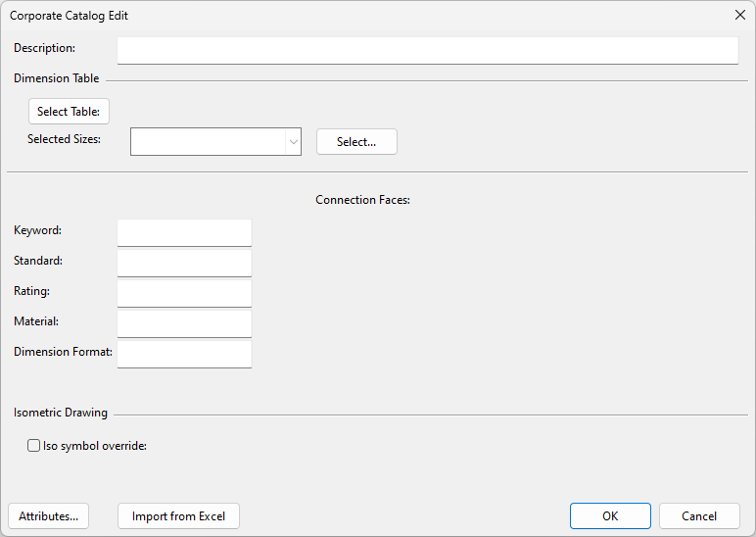Click the Select... button beside Selected Sizes
The width and height of the screenshot is (756, 537).
point(356,141)
